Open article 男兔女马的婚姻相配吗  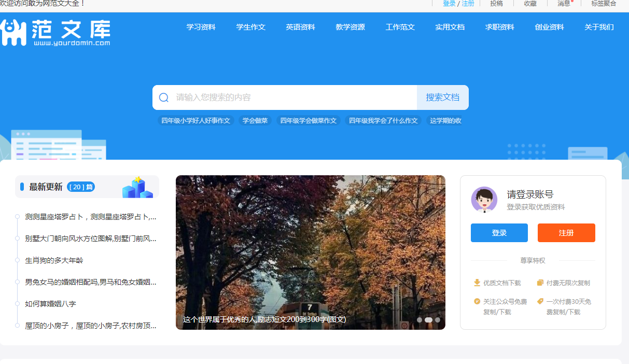coord(91,282)
